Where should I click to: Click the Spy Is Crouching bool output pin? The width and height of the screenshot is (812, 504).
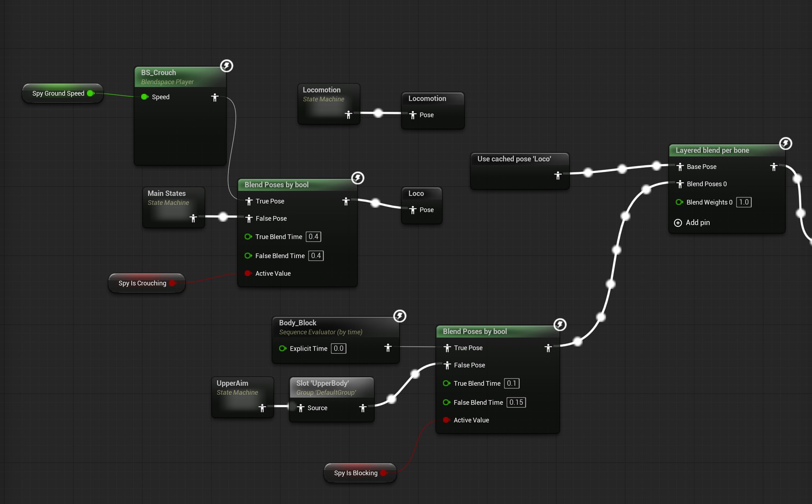(x=172, y=283)
